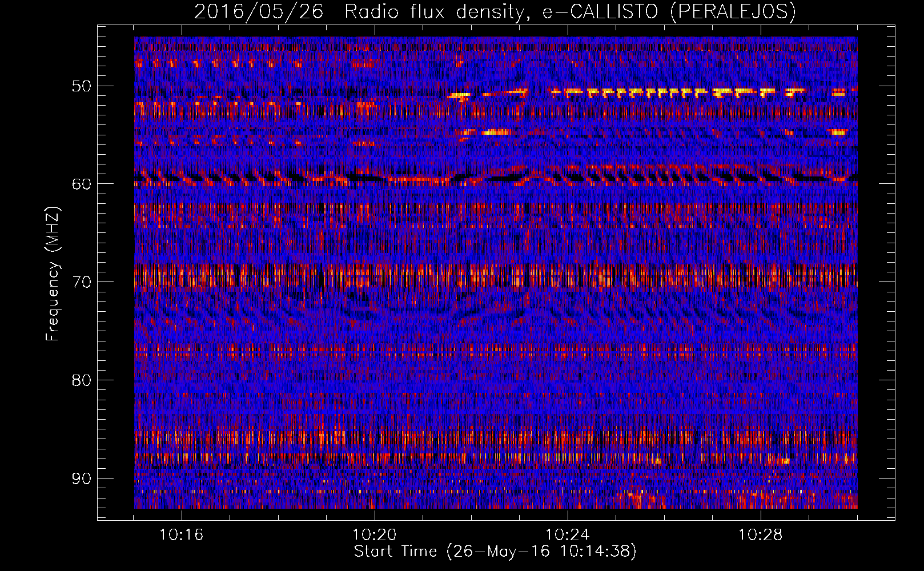Select the "Frequency (MHZ)" y-axis label
924x571 pixels.
(x=52, y=274)
